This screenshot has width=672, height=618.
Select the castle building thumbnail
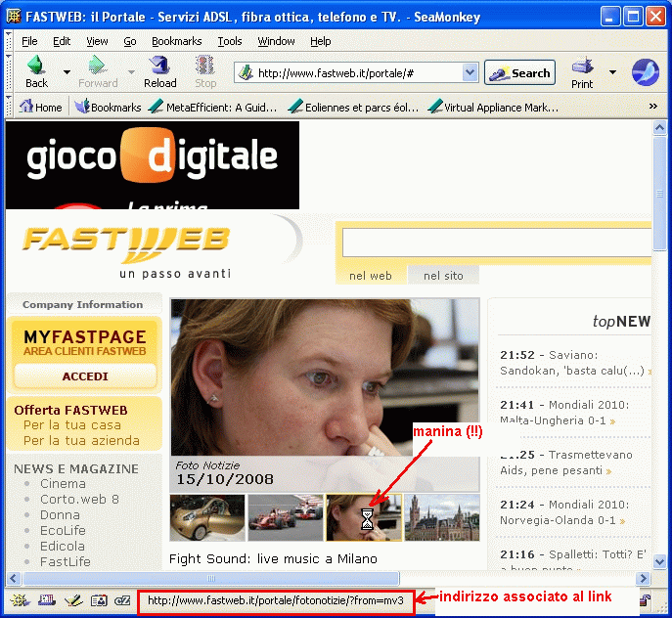[442, 517]
